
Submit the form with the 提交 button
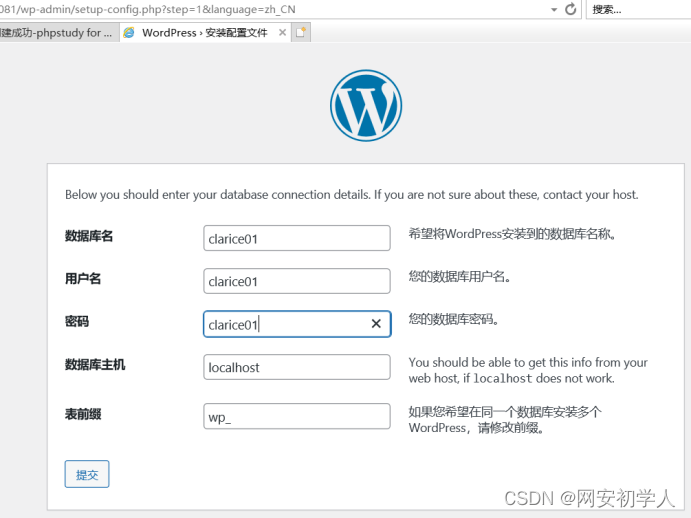click(x=87, y=474)
